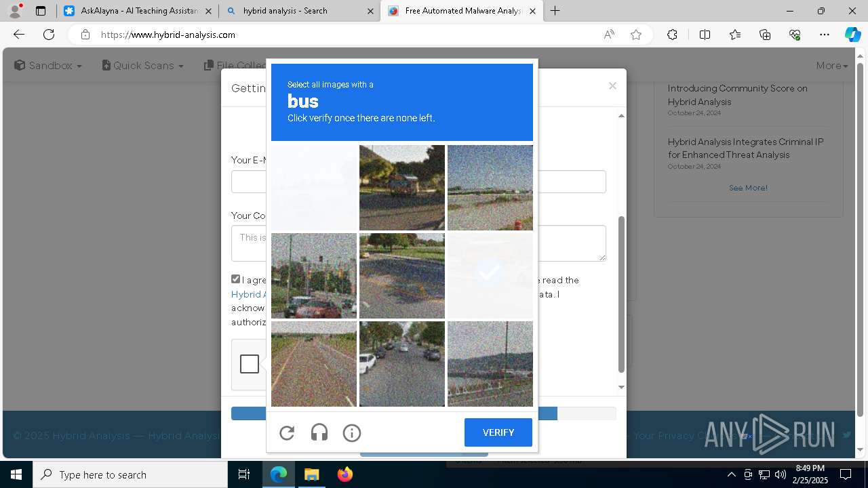Open Task View on taskbar

click(x=244, y=474)
